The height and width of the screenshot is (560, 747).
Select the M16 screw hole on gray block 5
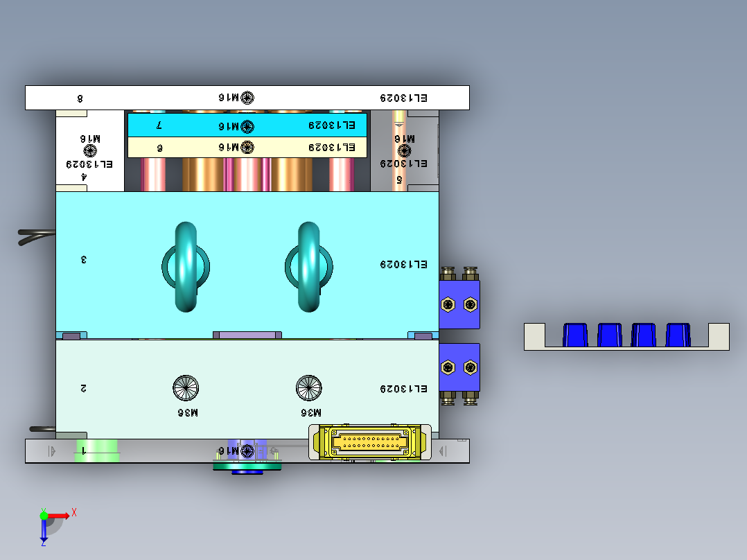(x=405, y=151)
